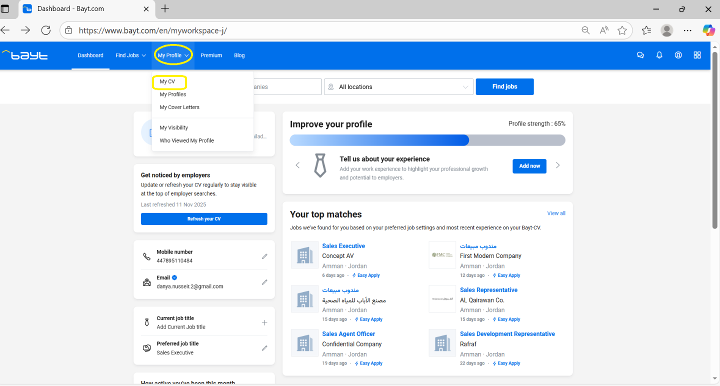
Task: Close the Dashboard - Bayt.com tab
Action: coord(146,9)
